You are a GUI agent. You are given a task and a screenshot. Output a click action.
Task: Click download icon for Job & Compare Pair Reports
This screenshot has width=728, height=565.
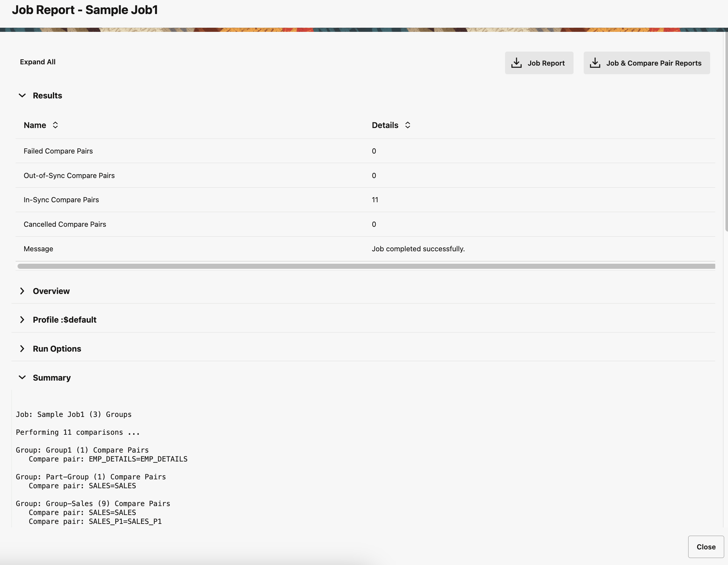click(595, 63)
